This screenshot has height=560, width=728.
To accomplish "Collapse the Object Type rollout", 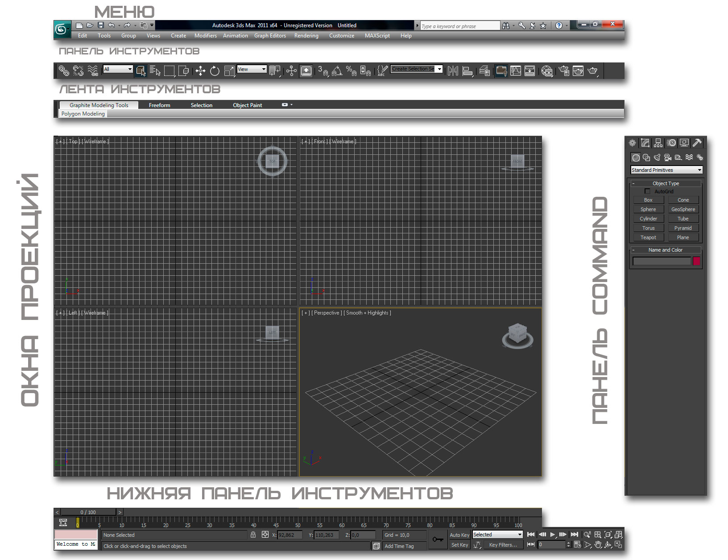I will point(666,183).
